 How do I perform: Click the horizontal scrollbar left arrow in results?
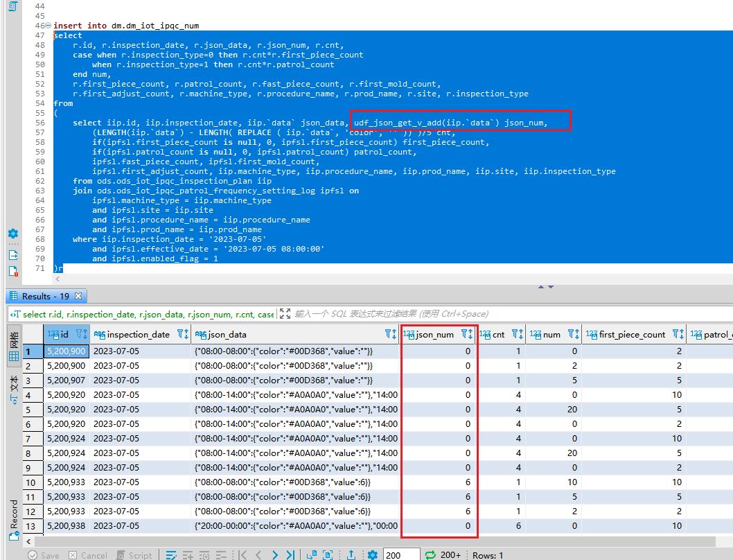[28, 541]
